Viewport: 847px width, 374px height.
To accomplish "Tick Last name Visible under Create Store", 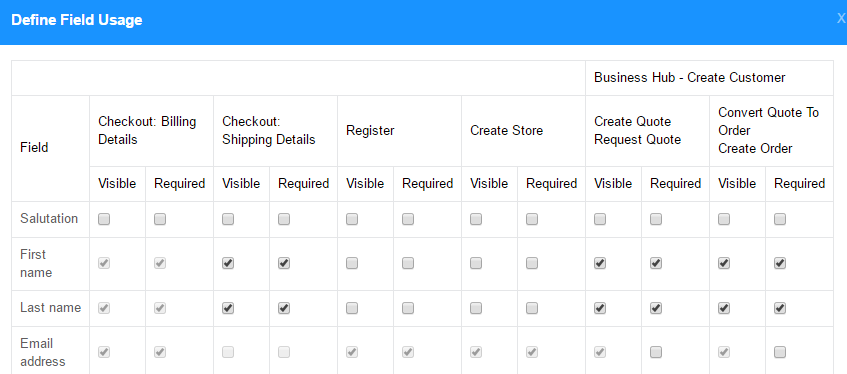I will (476, 308).
